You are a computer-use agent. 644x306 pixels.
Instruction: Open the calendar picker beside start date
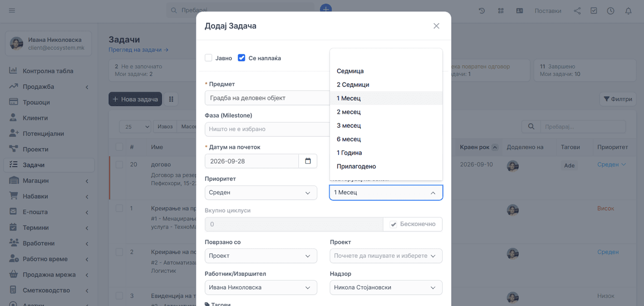(308, 161)
